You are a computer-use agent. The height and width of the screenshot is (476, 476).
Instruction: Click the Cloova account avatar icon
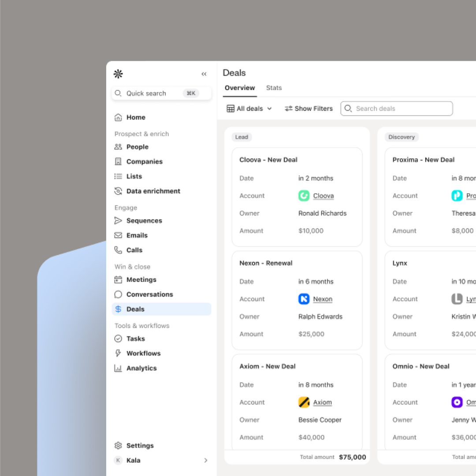coord(304,196)
